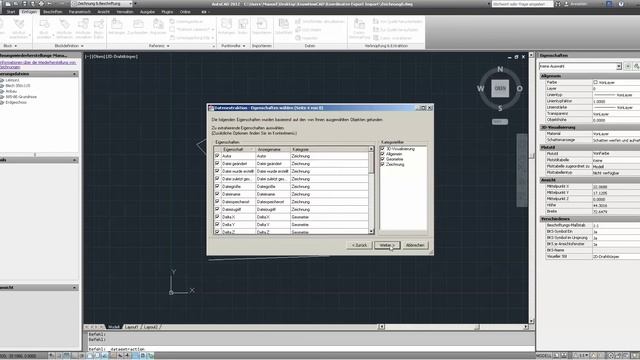Image resolution: width=640 pixels, height=360 pixels.
Task: Uncheck the Delta Y property row
Action: point(217,224)
